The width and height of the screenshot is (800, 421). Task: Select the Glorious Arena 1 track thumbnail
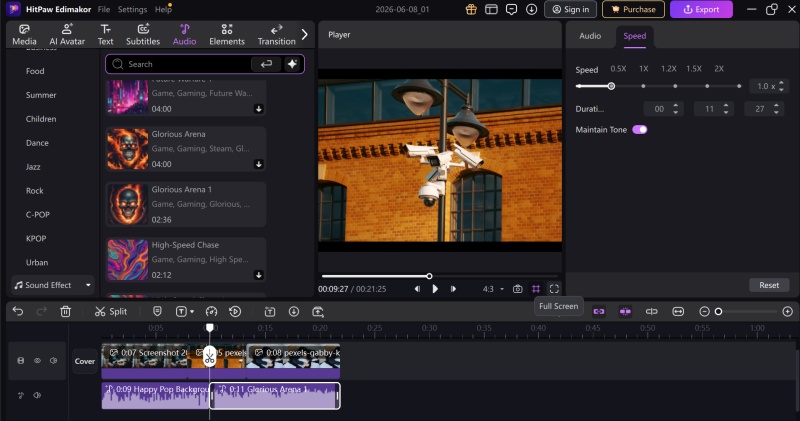click(x=128, y=205)
